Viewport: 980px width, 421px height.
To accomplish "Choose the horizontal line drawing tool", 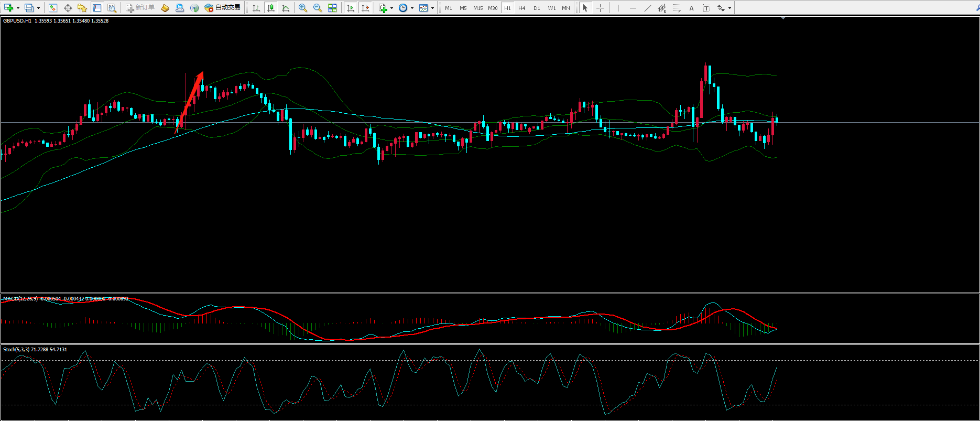I will 633,8.
